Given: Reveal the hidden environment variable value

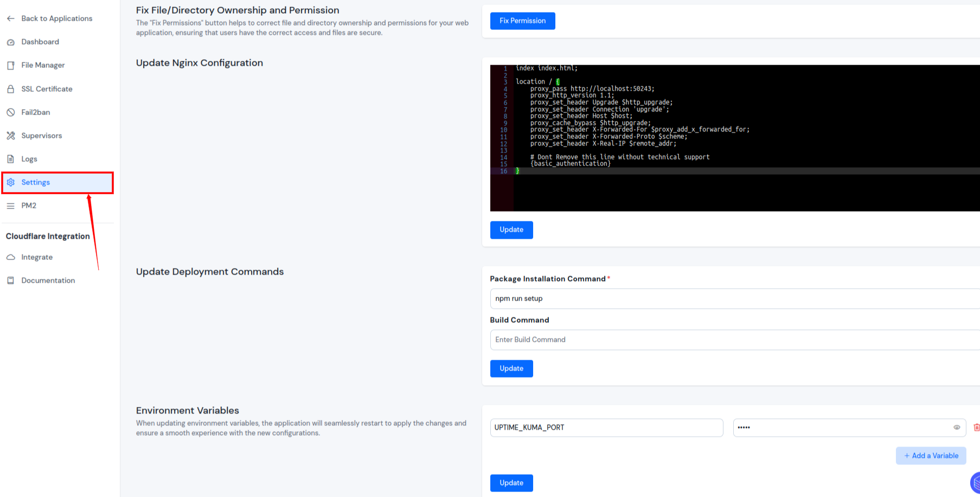Looking at the screenshot, I should [957, 427].
